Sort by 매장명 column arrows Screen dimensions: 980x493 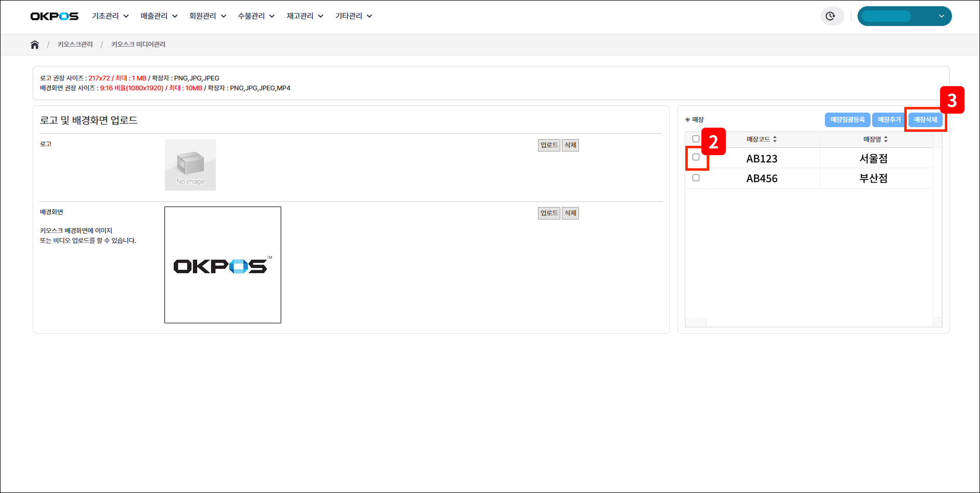(x=886, y=139)
